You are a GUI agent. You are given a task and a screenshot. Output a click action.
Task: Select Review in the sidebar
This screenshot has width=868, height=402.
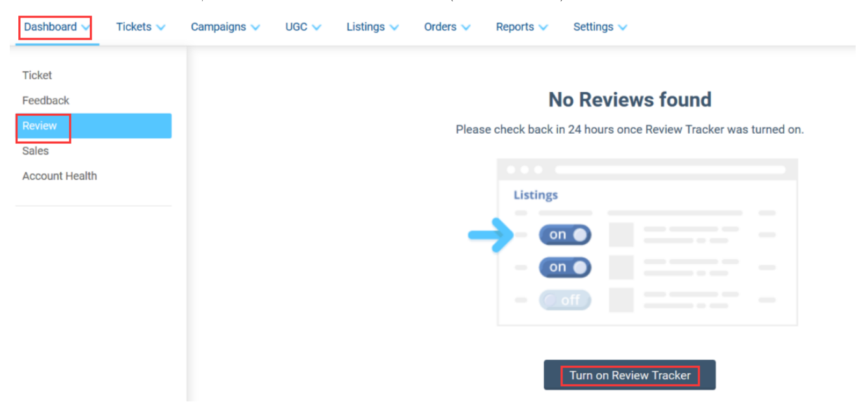94,126
